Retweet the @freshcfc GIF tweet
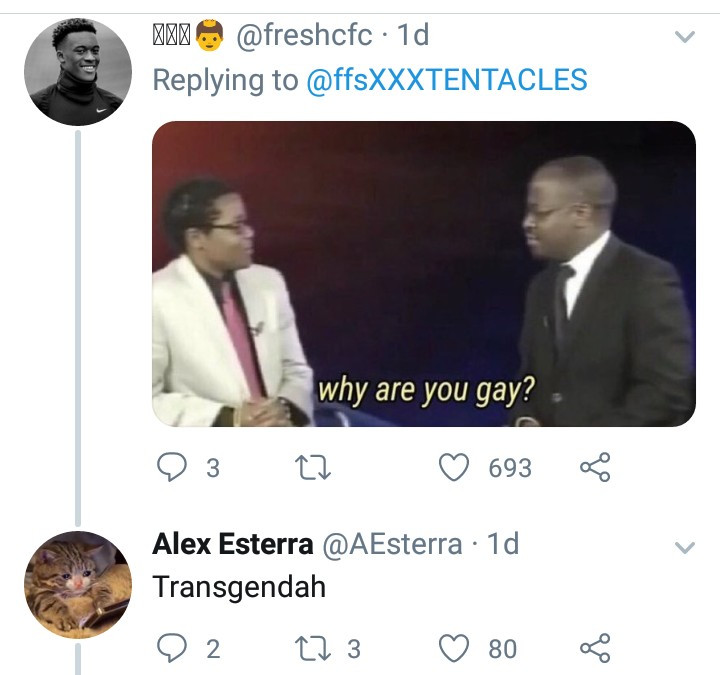Screen dimensions: 720x675 [313, 467]
